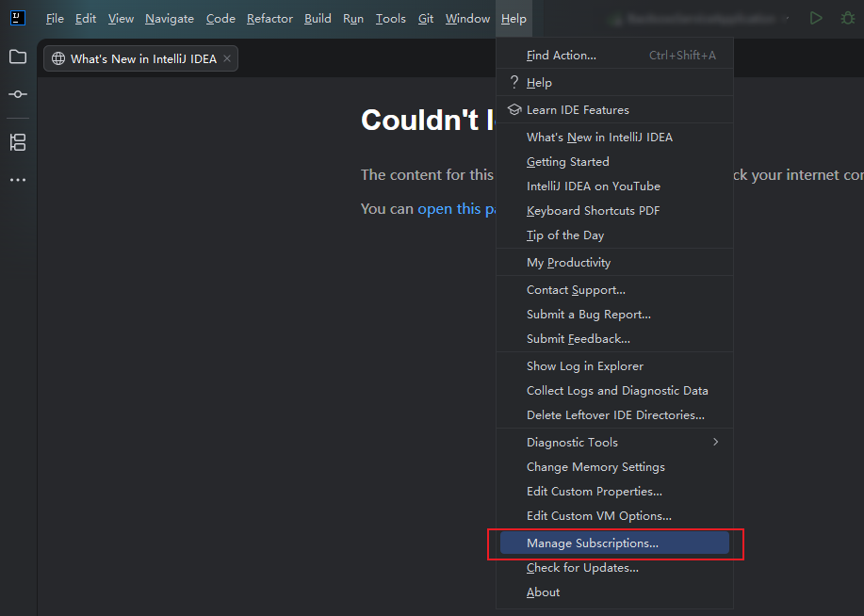Image resolution: width=864 pixels, height=616 pixels.
Task: Open the File menu
Action: click(55, 19)
